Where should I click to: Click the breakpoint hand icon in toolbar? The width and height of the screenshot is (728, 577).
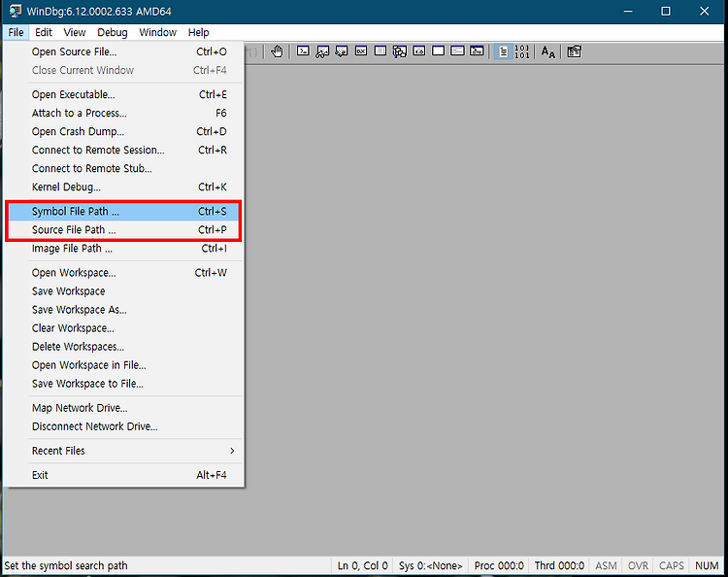(x=278, y=51)
